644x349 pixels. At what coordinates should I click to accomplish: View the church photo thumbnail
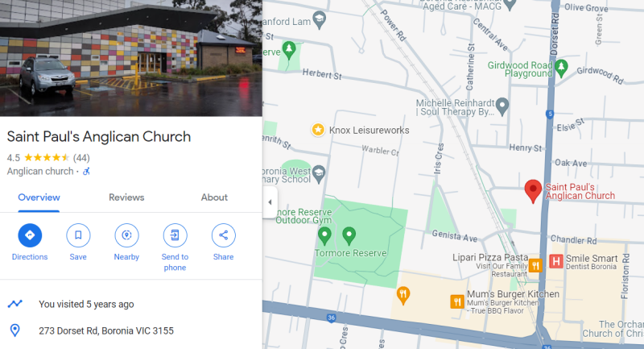click(131, 58)
